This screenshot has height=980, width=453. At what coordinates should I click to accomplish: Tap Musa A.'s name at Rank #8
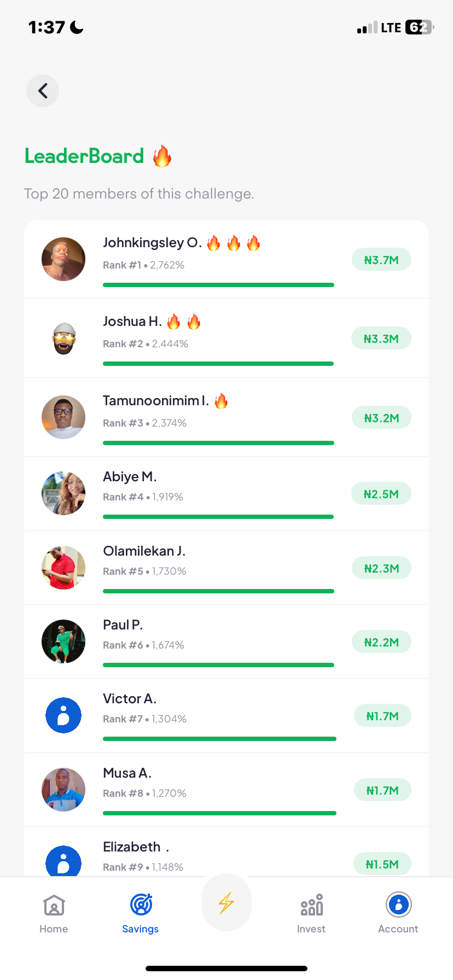click(x=127, y=773)
